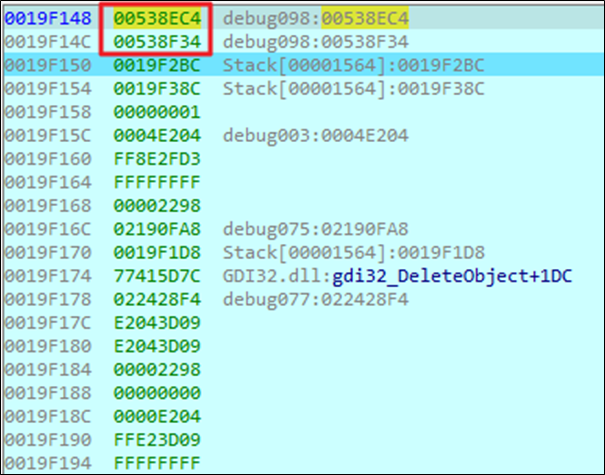Screen dimensions: 605x475
Task: Open the Stack[00001564]:0019F38C reference
Action: click(353, 88)
